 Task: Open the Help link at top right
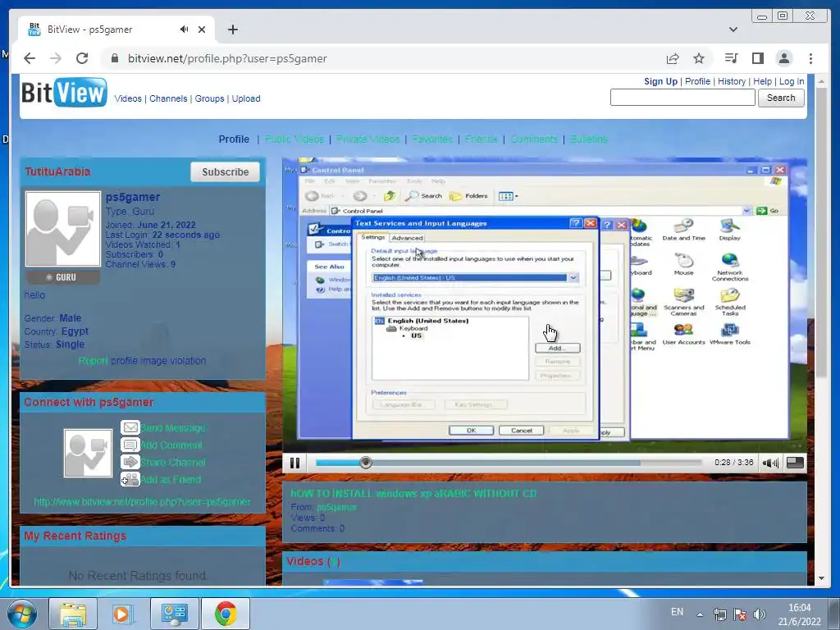(762, 81)
